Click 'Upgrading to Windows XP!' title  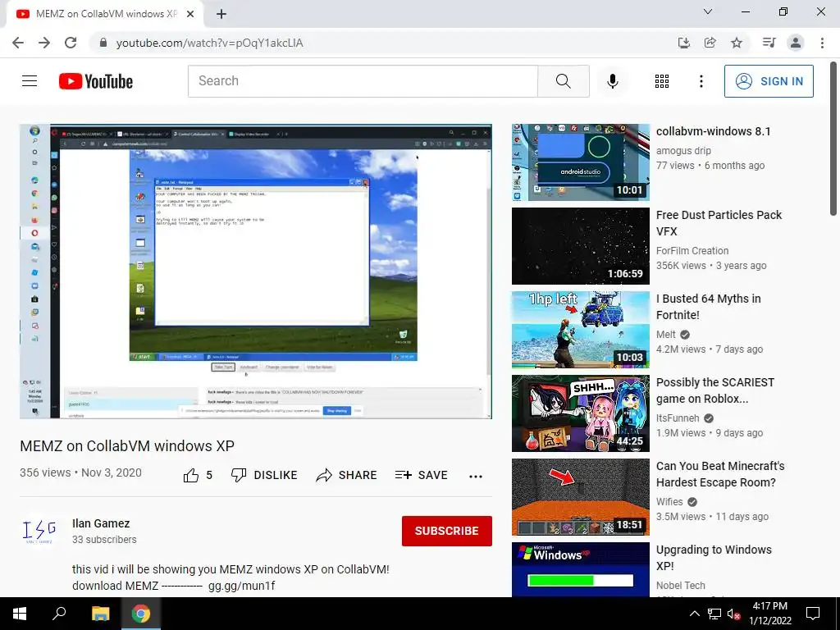click(x=714, y=557)
